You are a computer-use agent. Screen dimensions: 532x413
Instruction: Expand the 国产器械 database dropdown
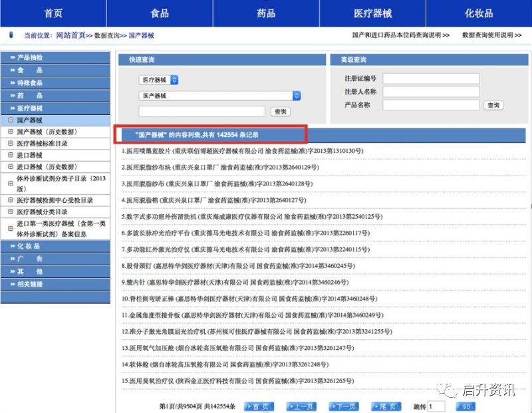[x=219, y=96]
